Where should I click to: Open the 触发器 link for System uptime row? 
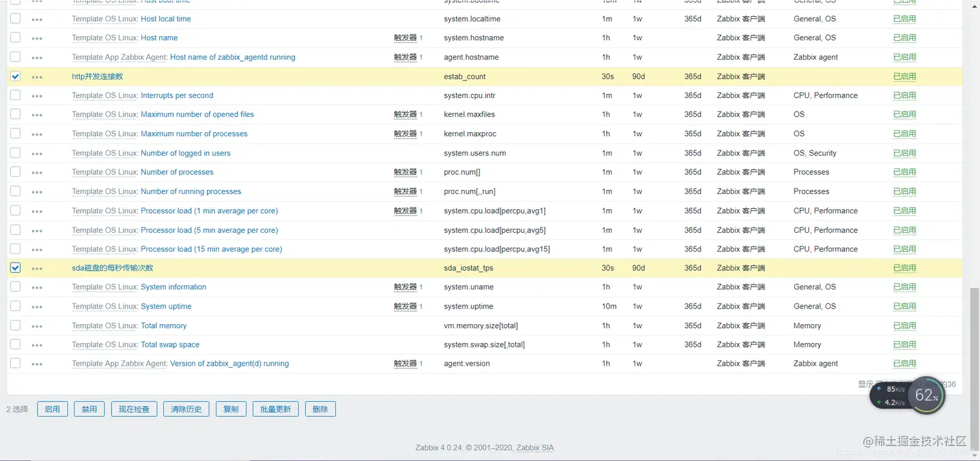pos(405,306)
